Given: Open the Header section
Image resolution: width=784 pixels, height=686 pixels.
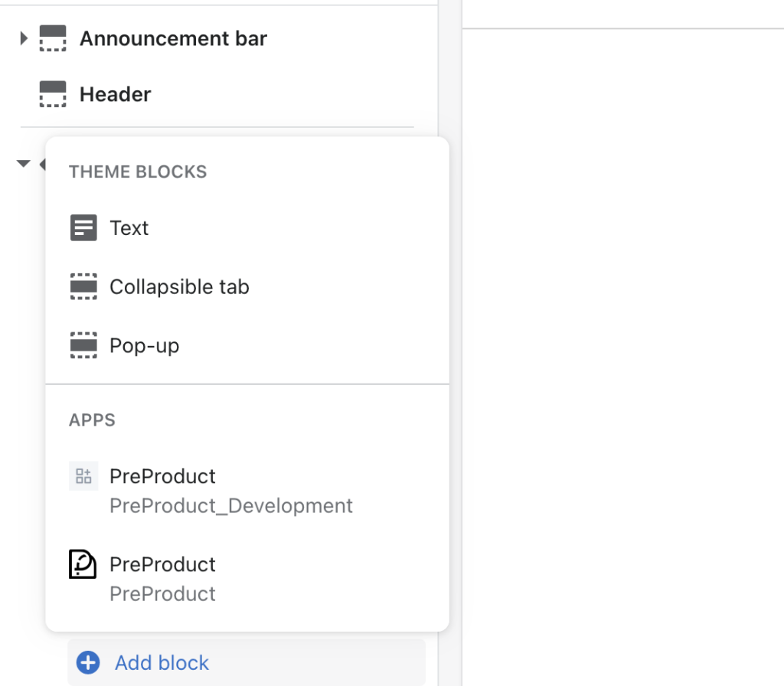Looking at the screenshot, I should [x=116, y=94].
